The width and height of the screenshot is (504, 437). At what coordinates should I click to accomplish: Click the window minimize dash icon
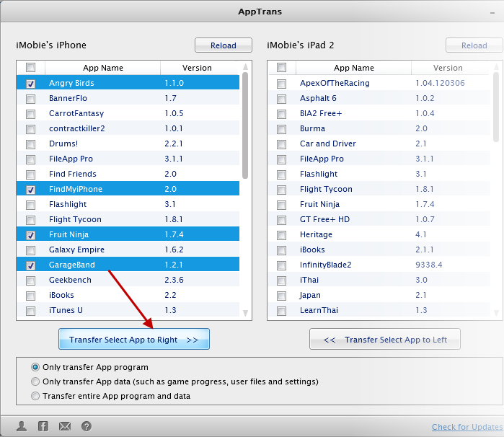492,13
